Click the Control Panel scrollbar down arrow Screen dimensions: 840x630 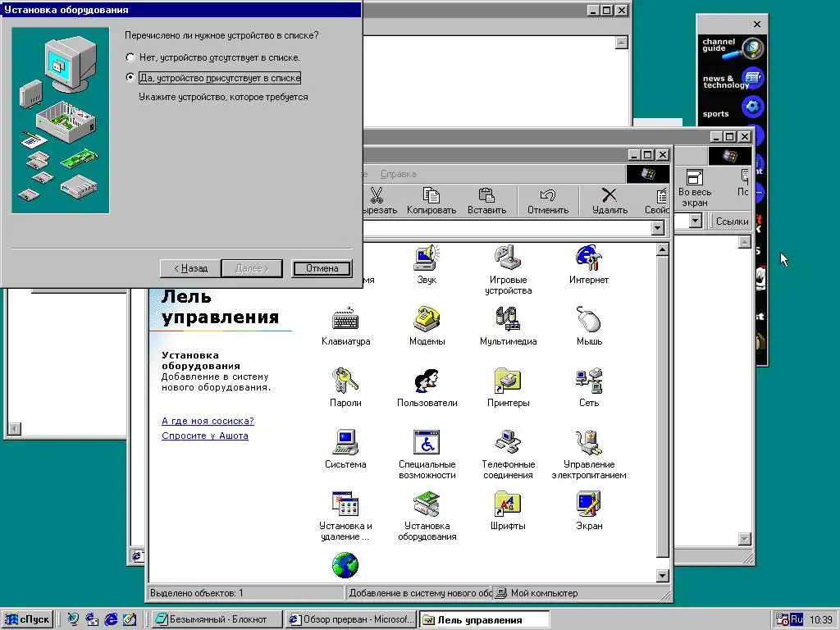pos(663,575)
